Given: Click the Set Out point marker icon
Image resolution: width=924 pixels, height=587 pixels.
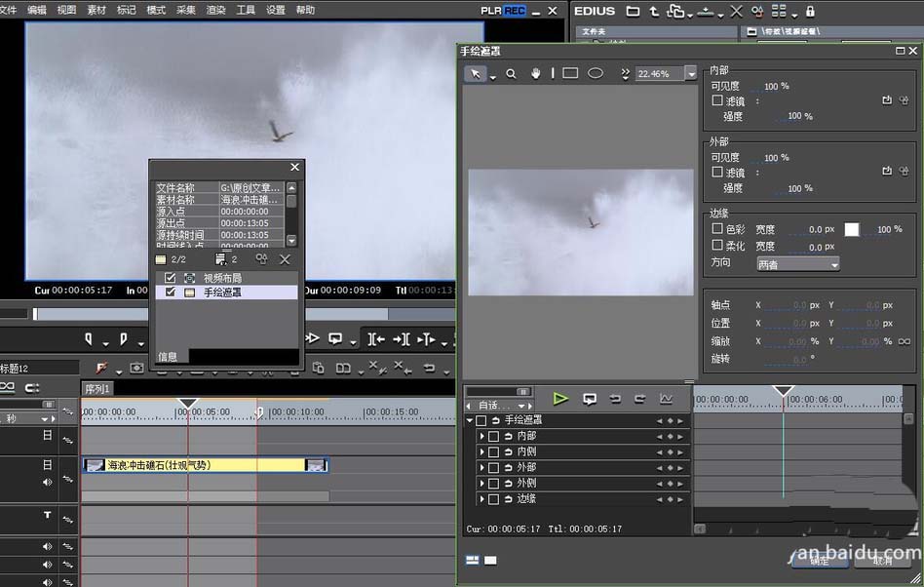Looking at the screenshot, I should (x=123, y=339).
